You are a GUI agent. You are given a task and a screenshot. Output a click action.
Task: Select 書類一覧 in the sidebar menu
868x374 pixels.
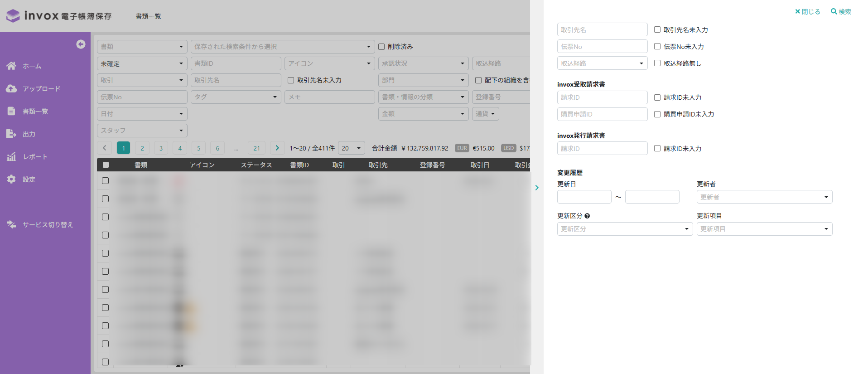(x=35, y=111)
